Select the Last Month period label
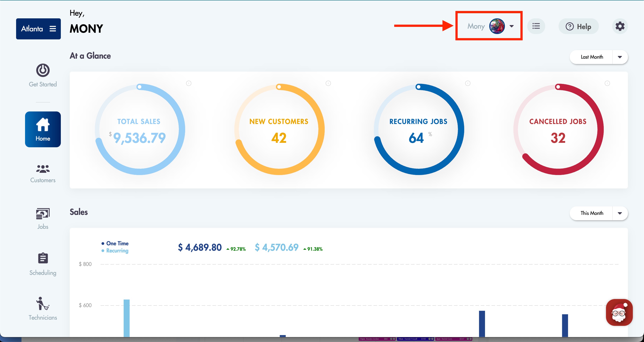 click(592, 57)
